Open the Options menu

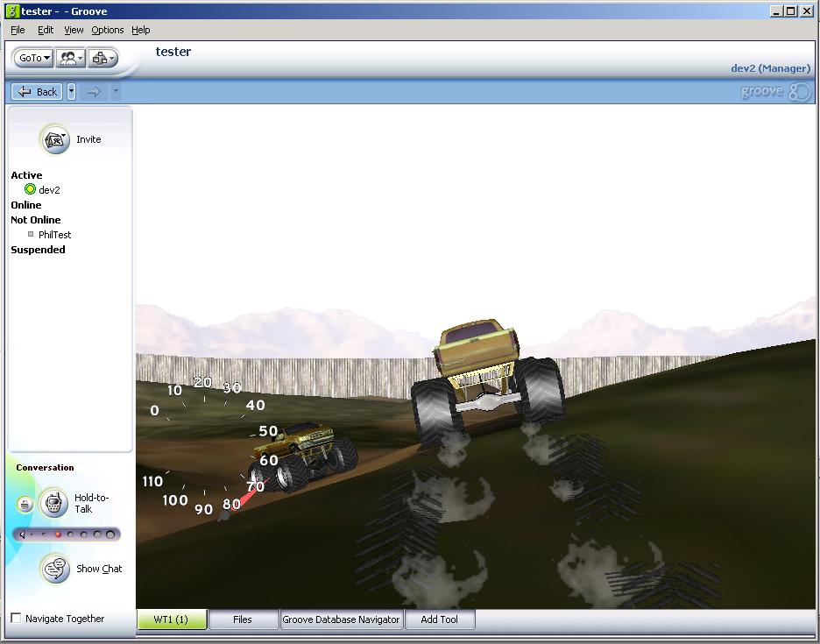[108, 30]
